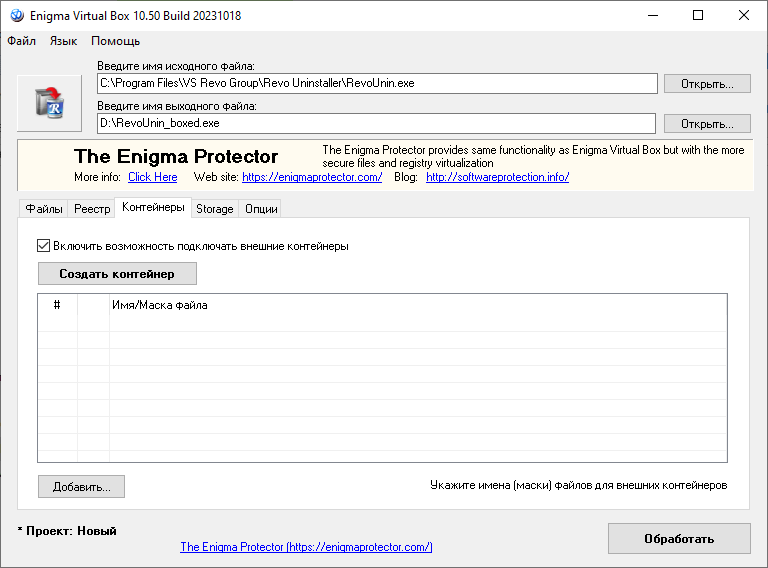The width and height of the screenshot is (768, 568).
Task: Select the Контейнеры tab
Action: click(153, 208)
